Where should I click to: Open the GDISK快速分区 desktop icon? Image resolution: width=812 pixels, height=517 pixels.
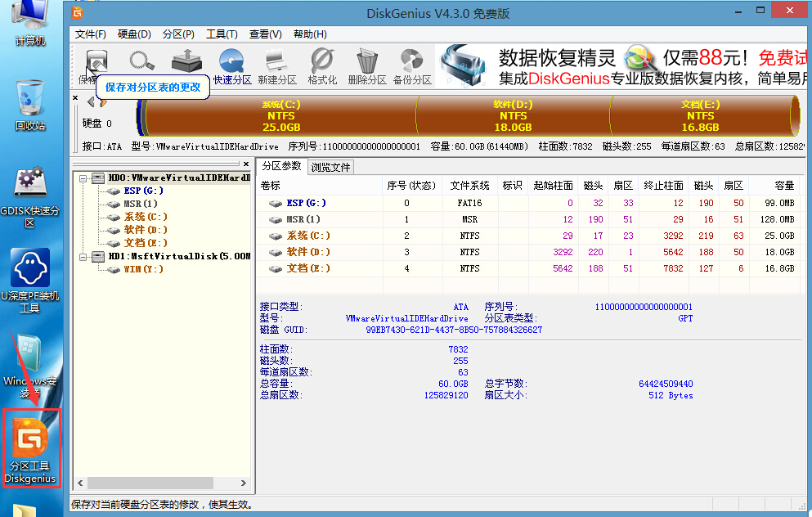(x=30, y=197)
